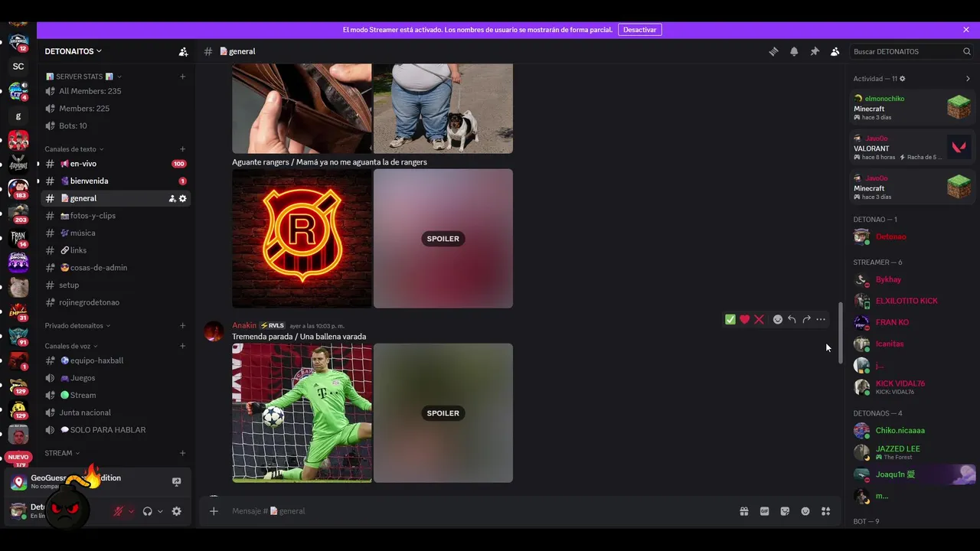Switch to the música channel

point(115,233)
